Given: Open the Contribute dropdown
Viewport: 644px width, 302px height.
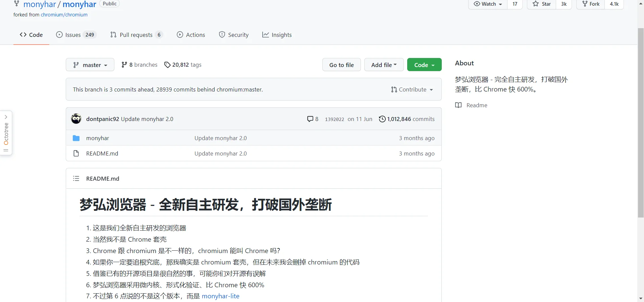Looking at the screenshot, I should 412,89.
